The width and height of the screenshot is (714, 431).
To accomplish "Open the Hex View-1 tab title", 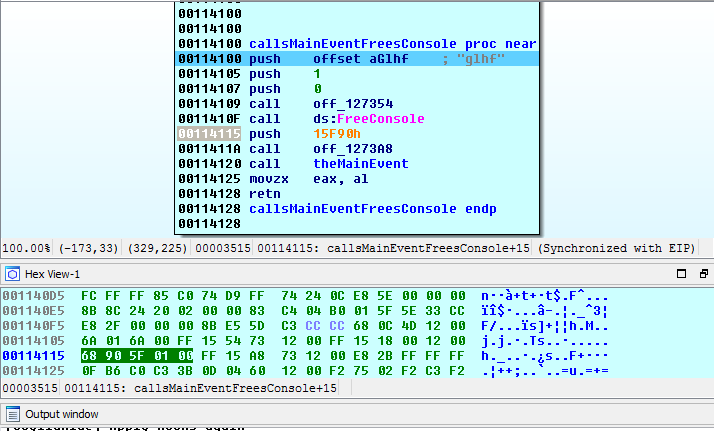I will click(52, 274).
